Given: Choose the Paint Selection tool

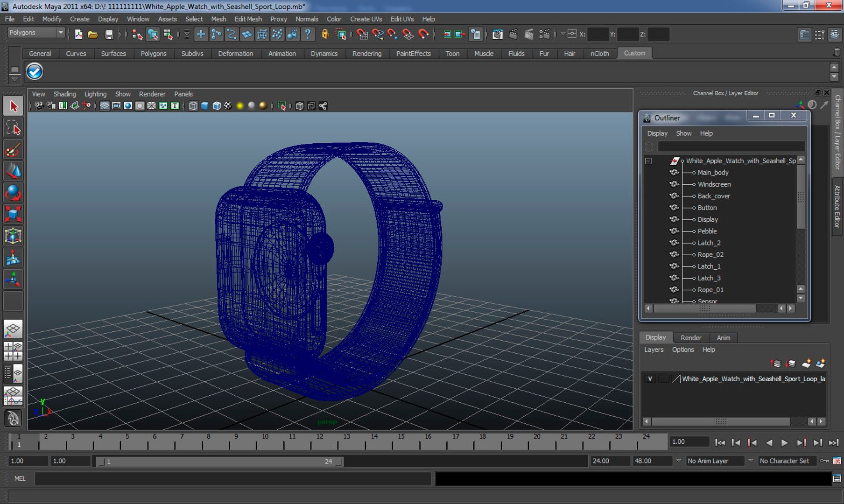Looking at the screenshot, I should [13, 150].
